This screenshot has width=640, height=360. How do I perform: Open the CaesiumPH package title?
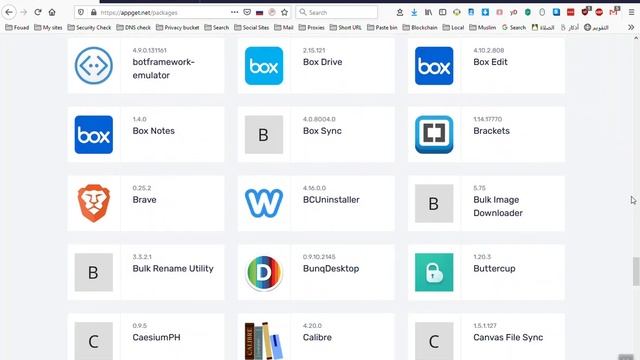point(156,338)
